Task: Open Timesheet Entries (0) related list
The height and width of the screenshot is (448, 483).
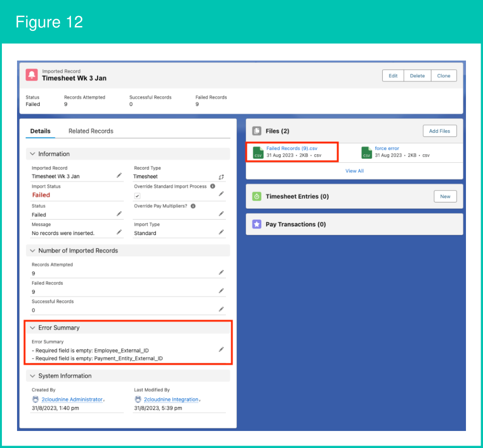Action: pos(297,196)
